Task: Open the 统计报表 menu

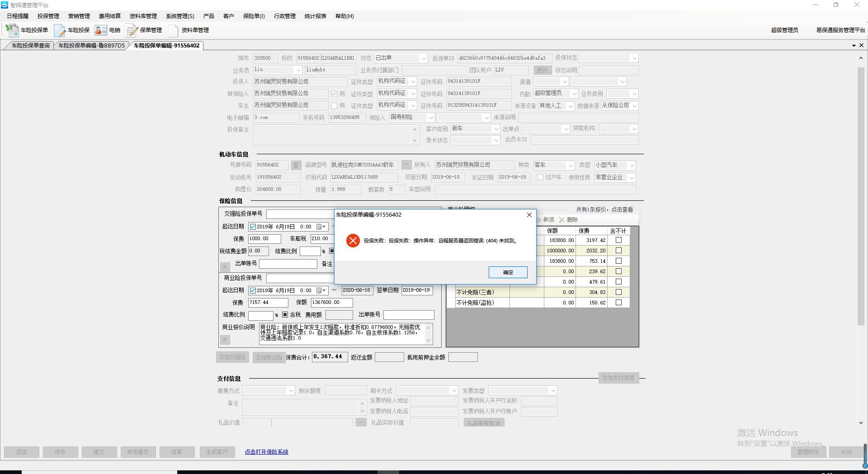Action: [315, 16]
